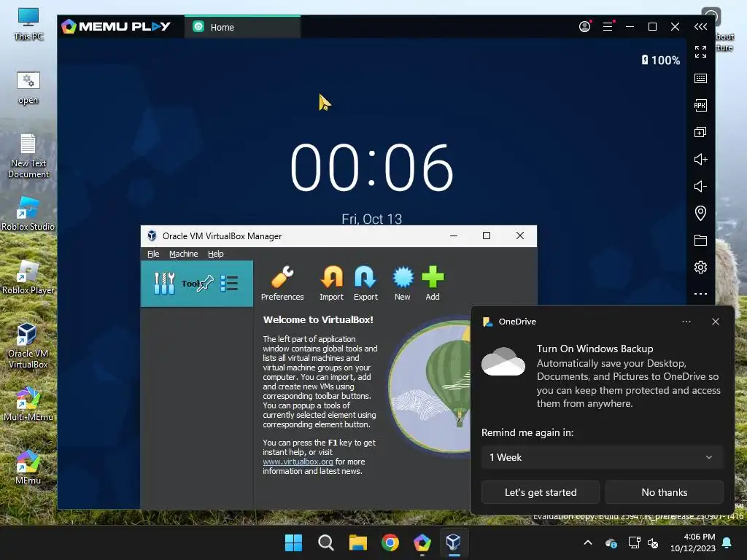
Task: Switch to the MEmu Home tab
Action: coord(242,27)
